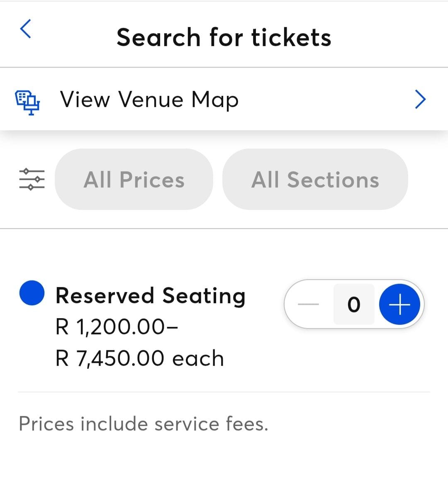Click the ticket quantity field showing 0
This screenshot has height=501, width=448.
coord(354,304)
